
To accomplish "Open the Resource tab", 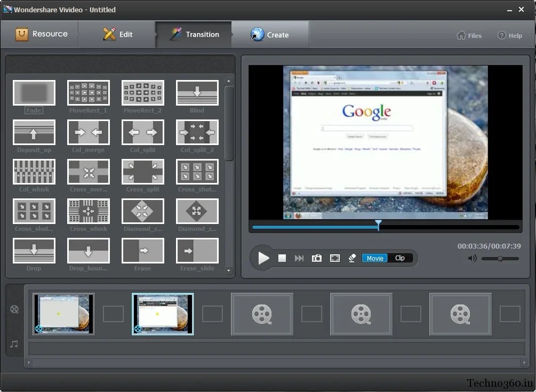I will pos(39,34).
